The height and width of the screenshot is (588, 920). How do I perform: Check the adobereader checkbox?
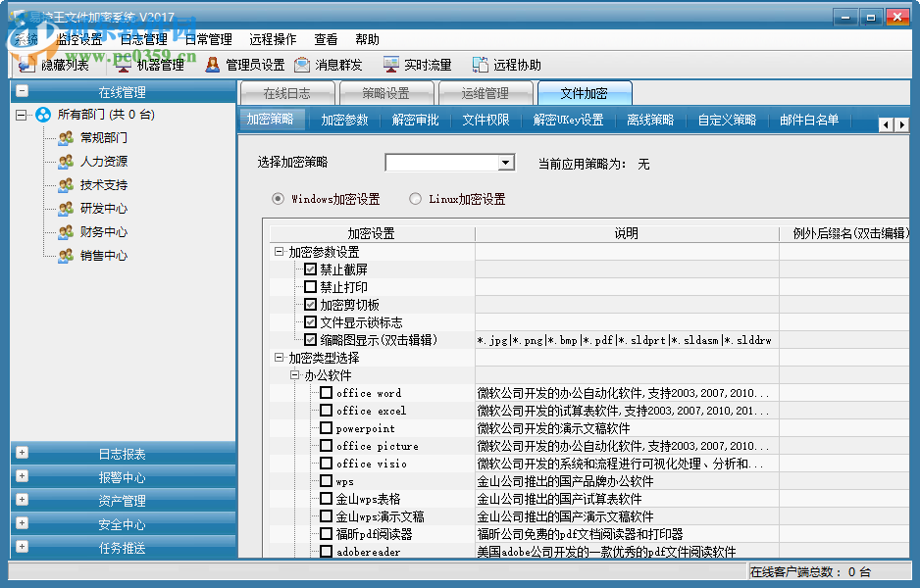[x=327, y=551]
